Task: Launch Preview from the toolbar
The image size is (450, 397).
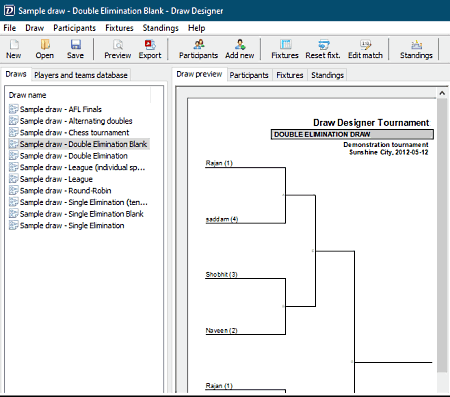Action: 118,49
